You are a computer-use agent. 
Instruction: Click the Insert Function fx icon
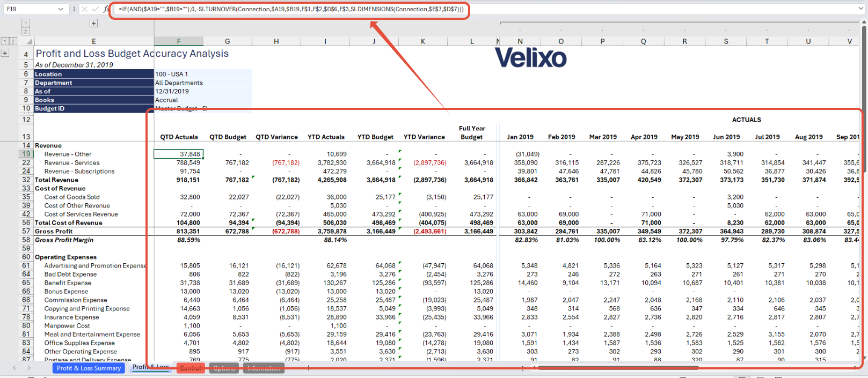pos(106,9)
